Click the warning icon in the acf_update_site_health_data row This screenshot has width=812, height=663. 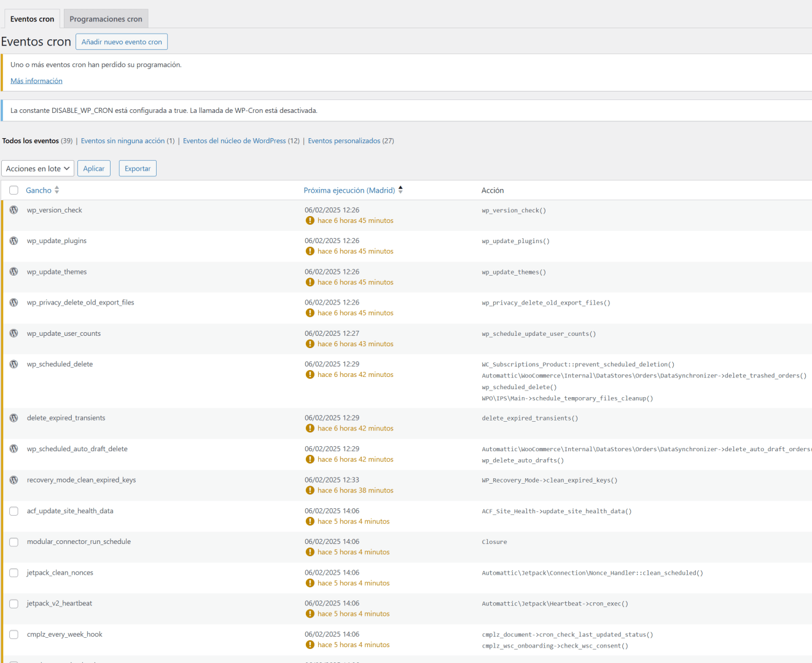coord(310,521)
